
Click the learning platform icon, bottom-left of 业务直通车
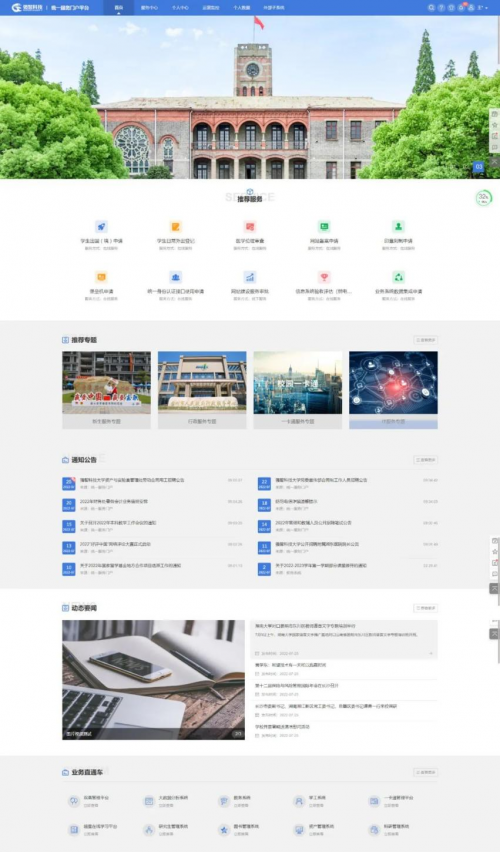(x=74, y=830)
